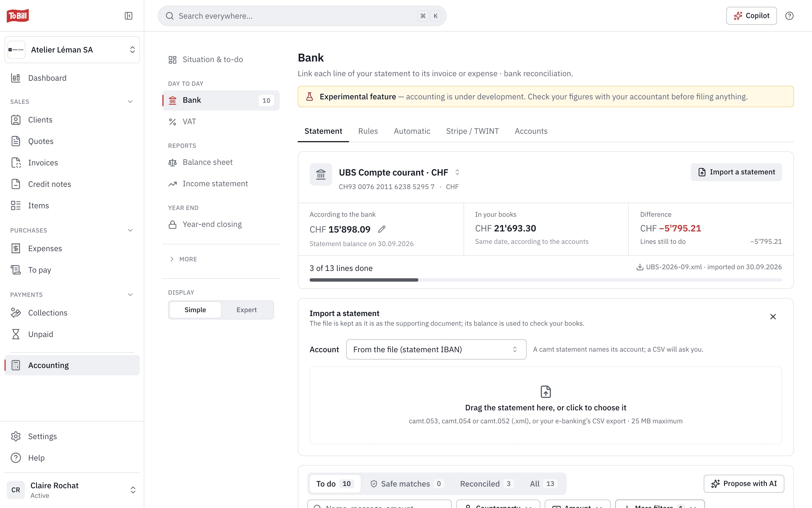812x508 pixels.
Task: Expand the MORE section
Action: pyautogui.click(x=183, y=259)
